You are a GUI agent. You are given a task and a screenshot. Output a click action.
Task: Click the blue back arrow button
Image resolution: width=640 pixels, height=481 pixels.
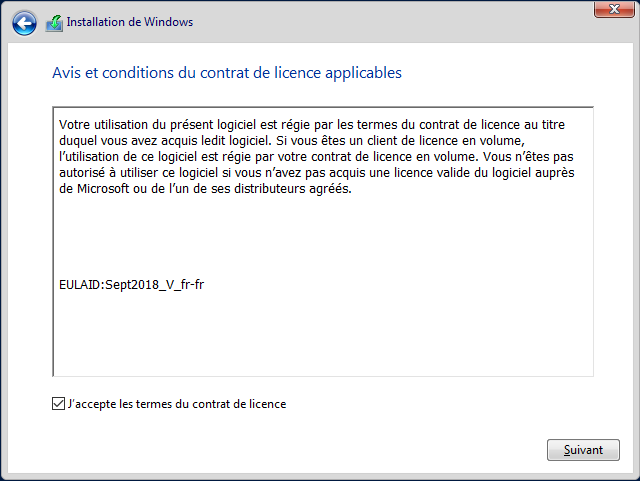(x=24, y=22)
